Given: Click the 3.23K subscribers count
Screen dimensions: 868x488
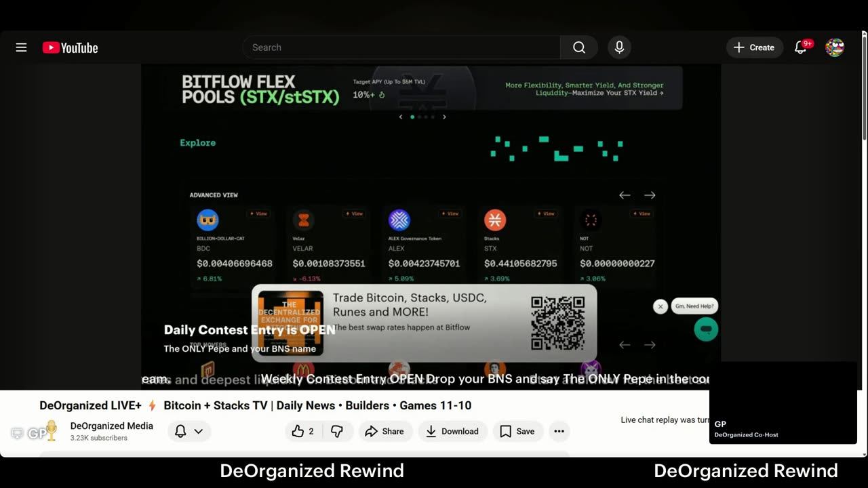Looking at the screenshot, I should [x=99, y=438].
